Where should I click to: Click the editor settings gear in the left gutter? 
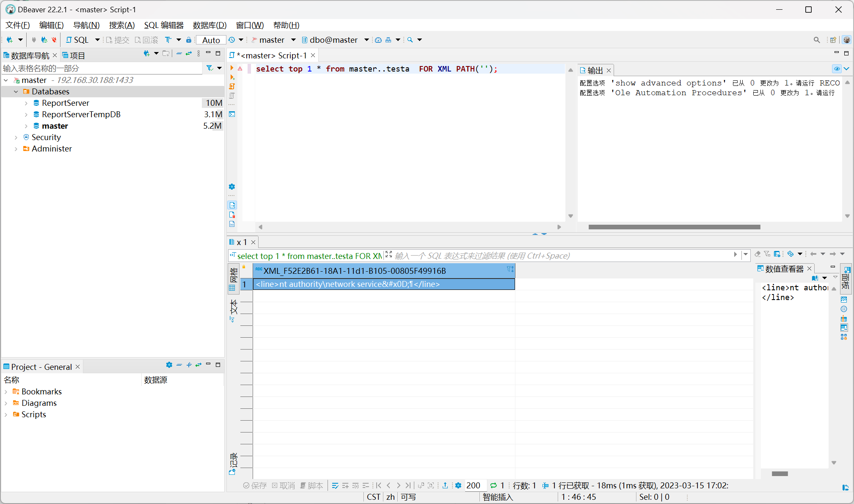[x=232, y=187]
